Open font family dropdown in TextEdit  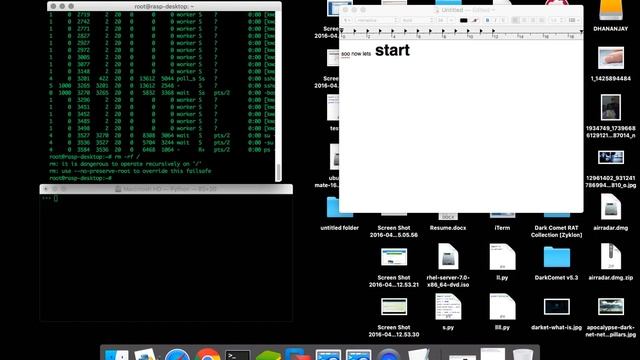(376, 20)
